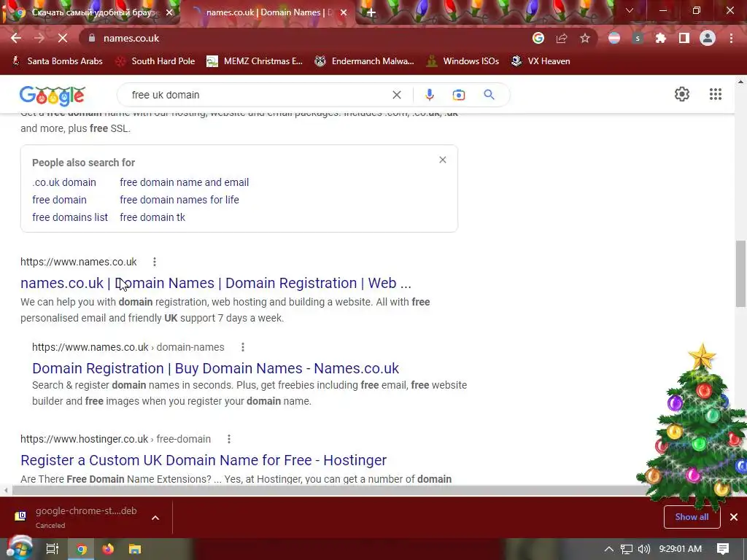Close the People also search for box
Viewport: 747px width, 560px height.
pyautogui.click(x=443, y=160)
